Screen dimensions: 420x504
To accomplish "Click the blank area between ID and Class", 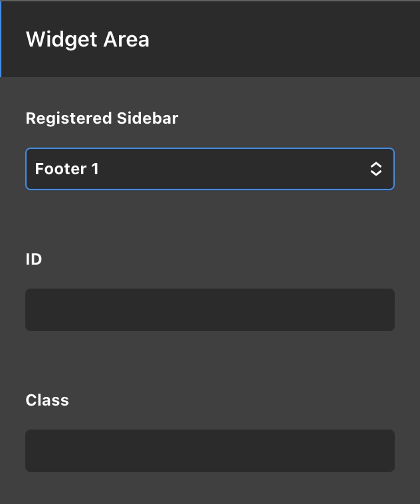I will click(x=210, y=362).
